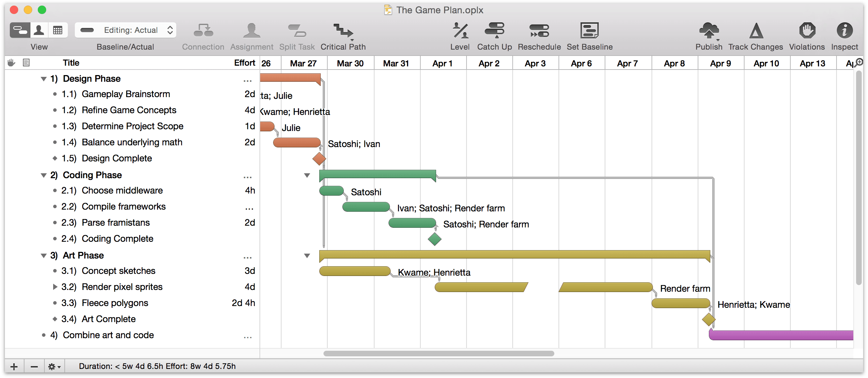Collapse the Art Phase section
Viewport: 868px width, 378px height.
point(43,255)
